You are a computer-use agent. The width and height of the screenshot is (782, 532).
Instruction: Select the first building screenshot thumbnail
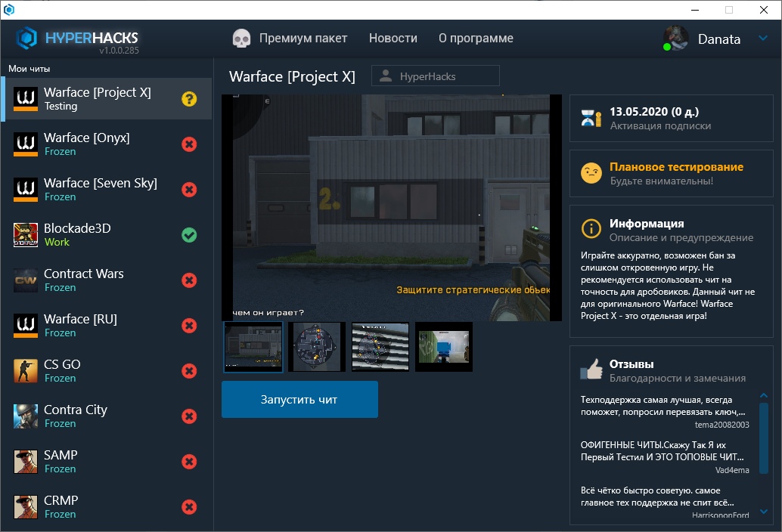pos(253,347)
